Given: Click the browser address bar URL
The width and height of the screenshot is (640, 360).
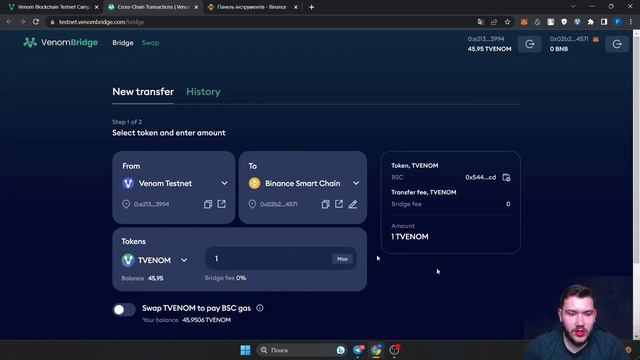Looking at the screenshot, I should (101, 22).
